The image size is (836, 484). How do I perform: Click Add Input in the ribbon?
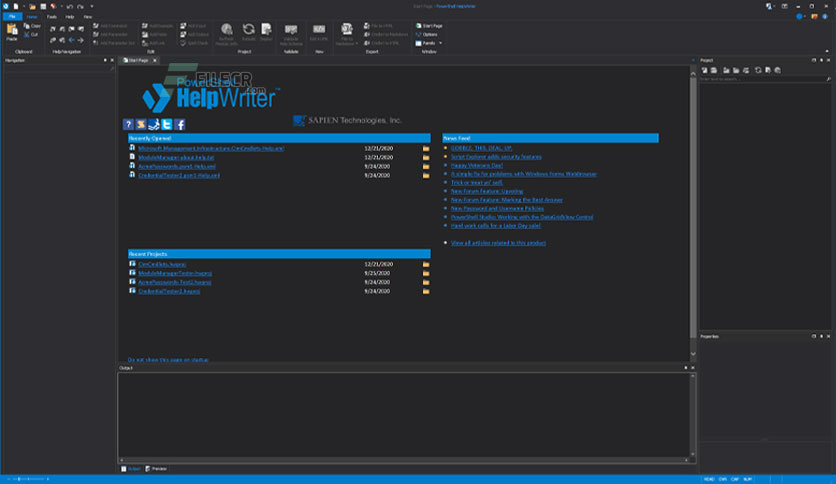(x=194, y=26)
